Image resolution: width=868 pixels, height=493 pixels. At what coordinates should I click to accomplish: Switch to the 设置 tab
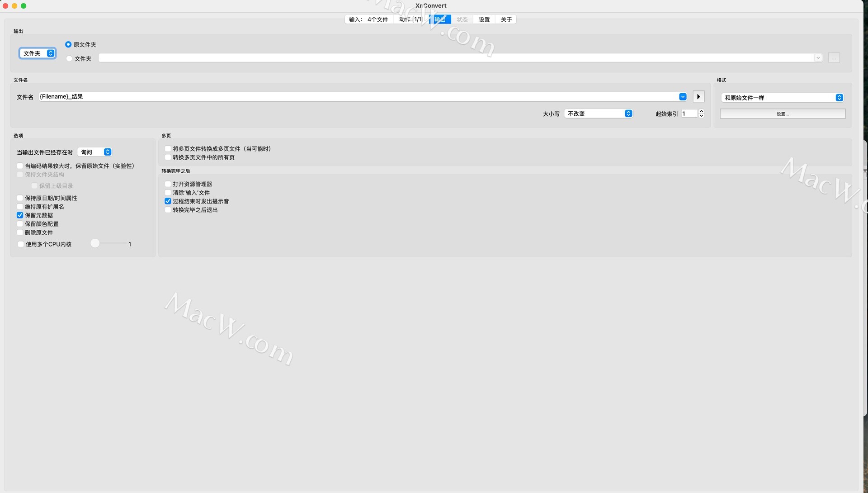point(484,19)
